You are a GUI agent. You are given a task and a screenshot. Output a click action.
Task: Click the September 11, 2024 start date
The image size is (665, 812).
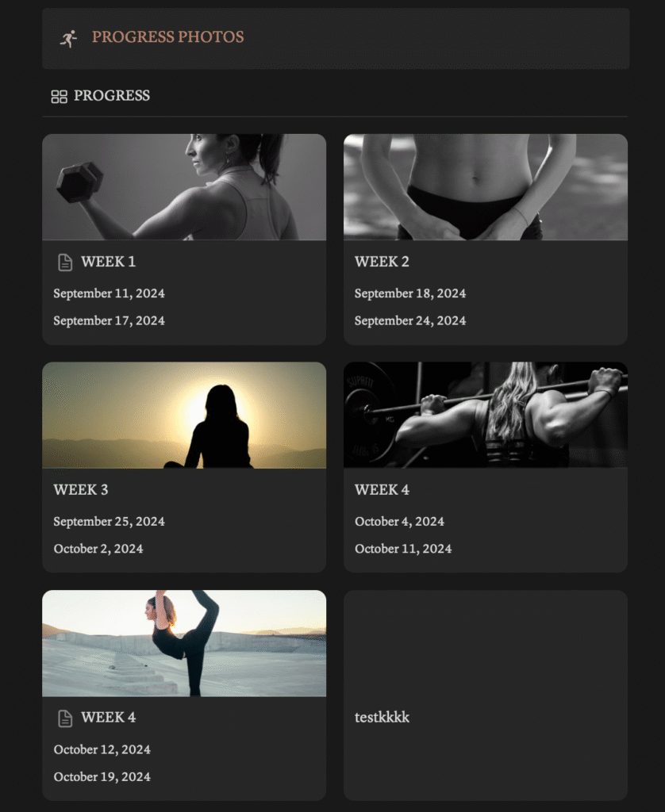(x=110, y=293)
